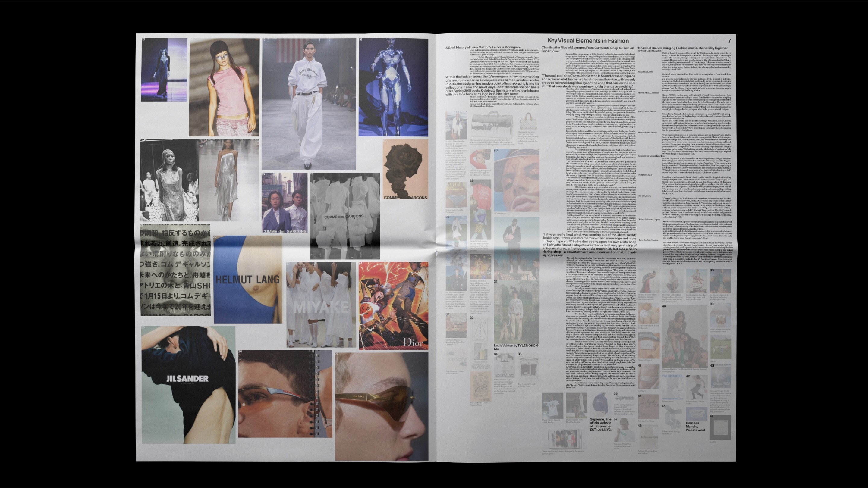The width and height of the screenshot is (868, 488).
Task: Select the gold Prada sunglasses close-up
Action: [381, 406]
